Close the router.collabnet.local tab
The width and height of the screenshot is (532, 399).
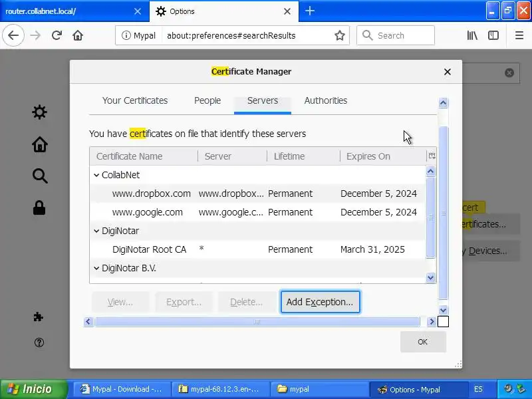(138, 11)
